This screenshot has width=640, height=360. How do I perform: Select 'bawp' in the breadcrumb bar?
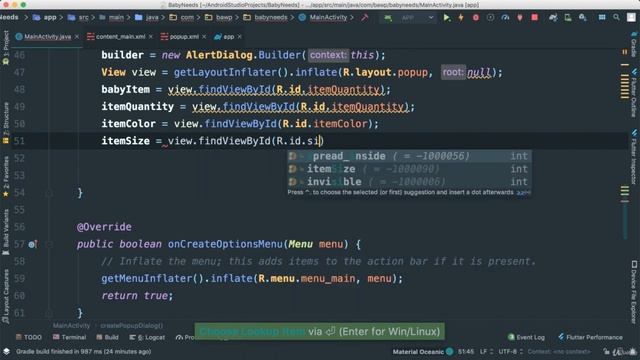219,18
